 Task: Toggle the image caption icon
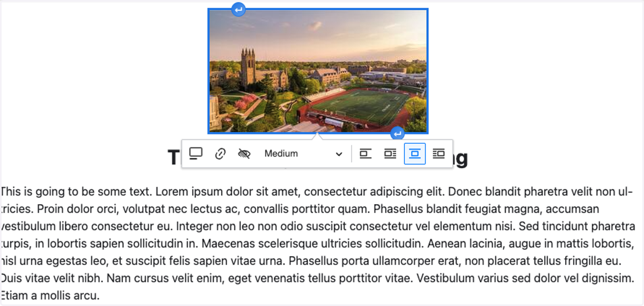click(196, 154)
